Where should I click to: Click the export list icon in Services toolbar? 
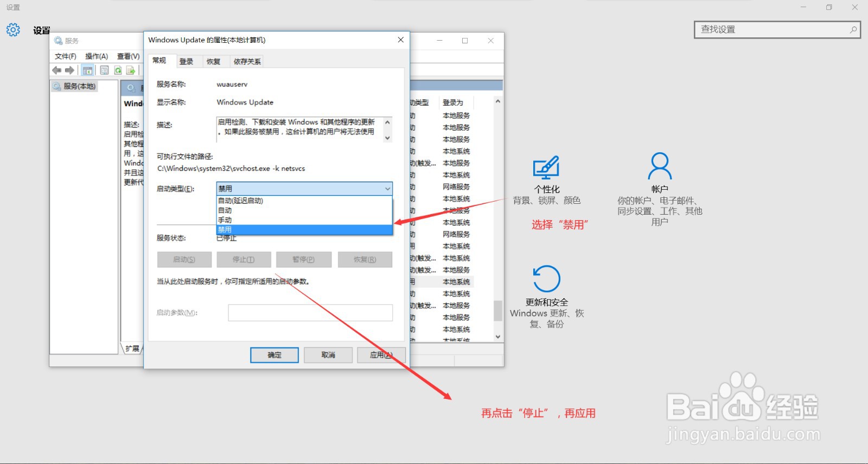click(x=131, y=70)
